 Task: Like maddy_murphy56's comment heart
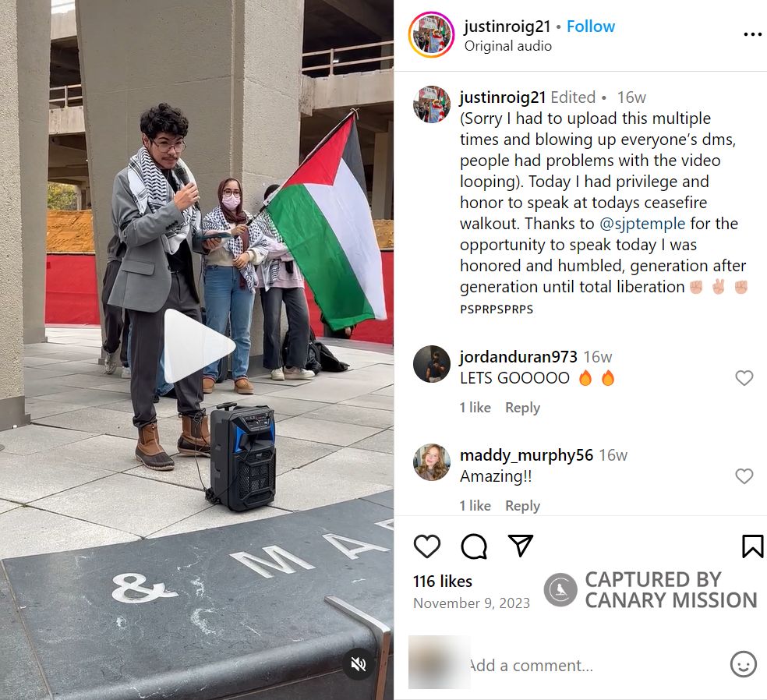click(744, 476)
